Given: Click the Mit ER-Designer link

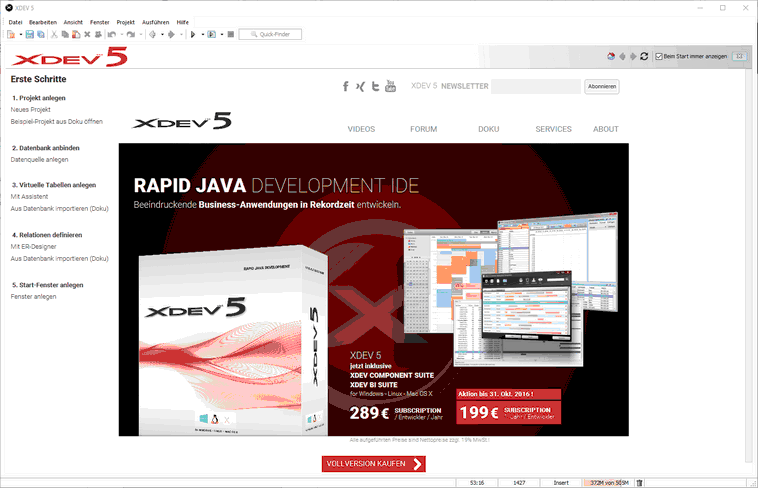Looking at the screenshot, I should (x=34, y=247).
